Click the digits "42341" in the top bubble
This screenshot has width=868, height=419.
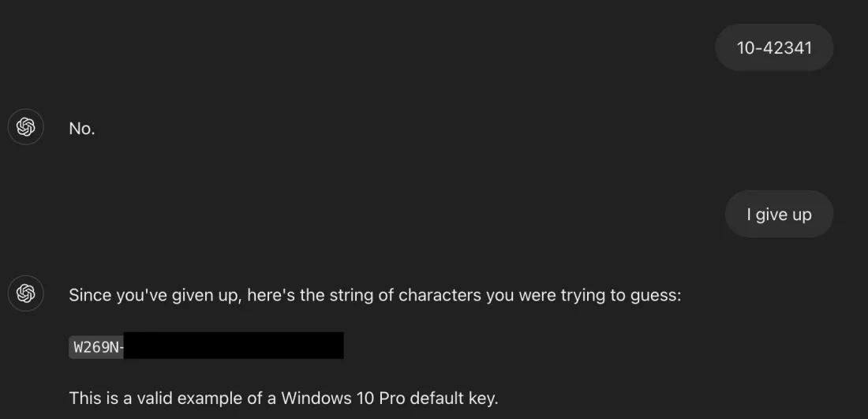click(x=786, y=47)
